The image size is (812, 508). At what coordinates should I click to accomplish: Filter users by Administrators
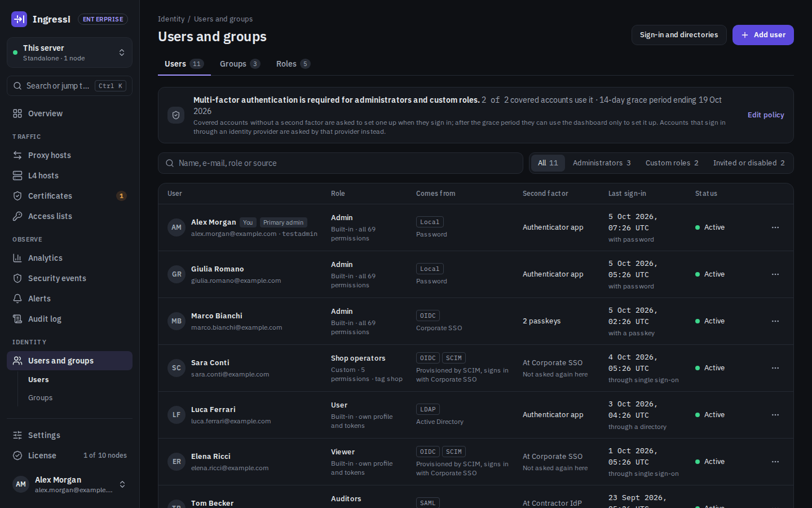(x=602, y=163)
